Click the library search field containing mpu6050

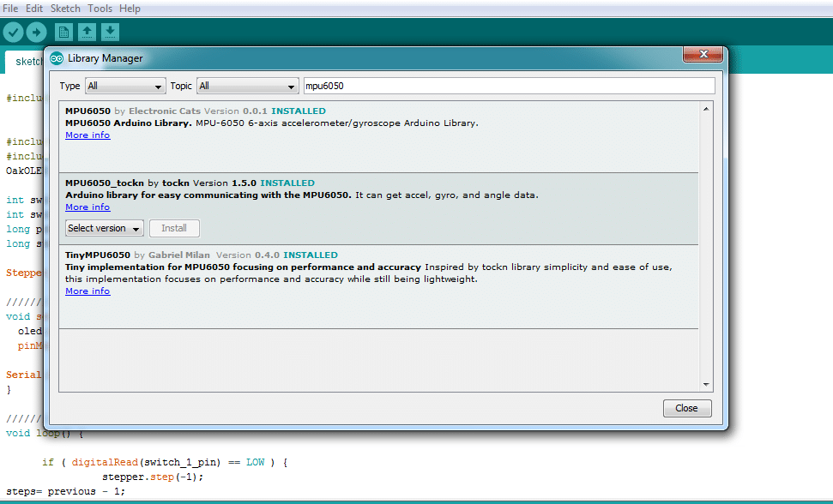point(509,87)
